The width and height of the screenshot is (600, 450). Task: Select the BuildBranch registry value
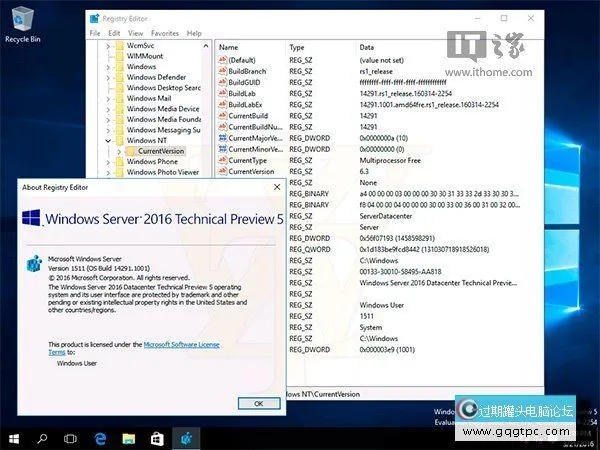click(248, 73)
